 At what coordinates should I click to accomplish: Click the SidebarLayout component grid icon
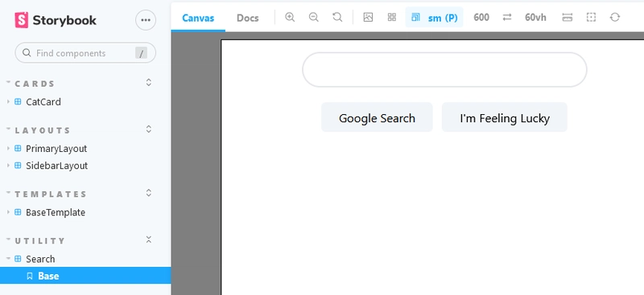point(18,166)
